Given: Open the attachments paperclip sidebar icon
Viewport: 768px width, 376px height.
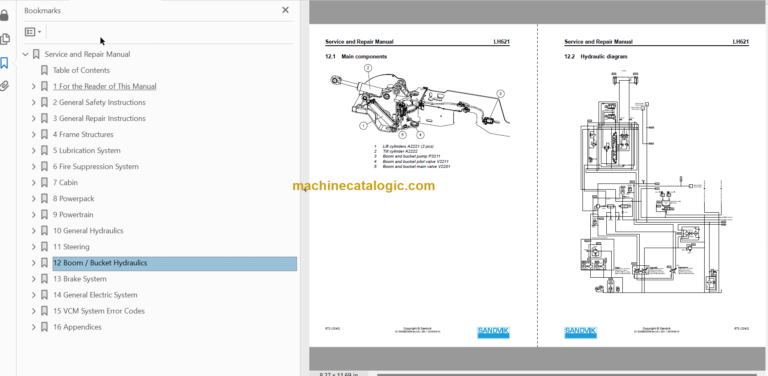Looking at the screenshot, I should (4, 87).
